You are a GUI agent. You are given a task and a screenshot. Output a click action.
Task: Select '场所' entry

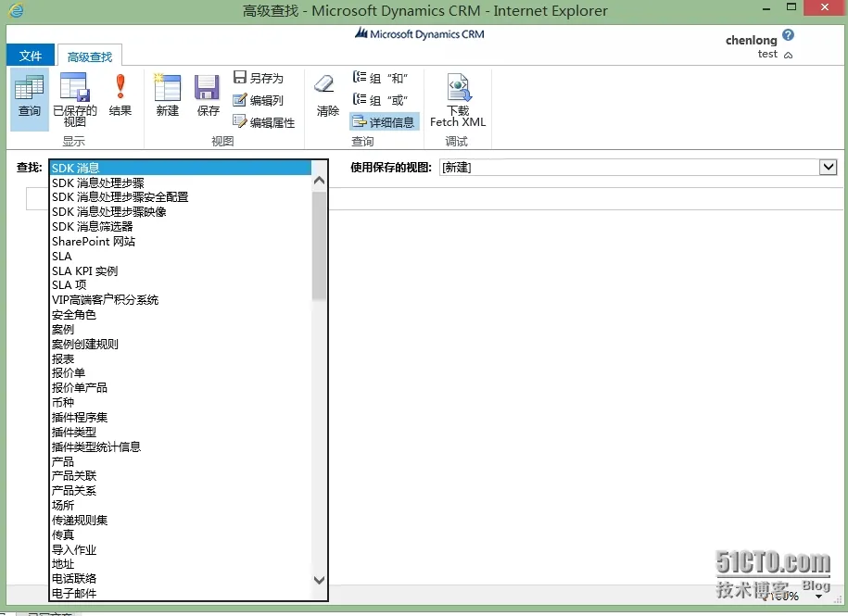click(x=181, y=505)
